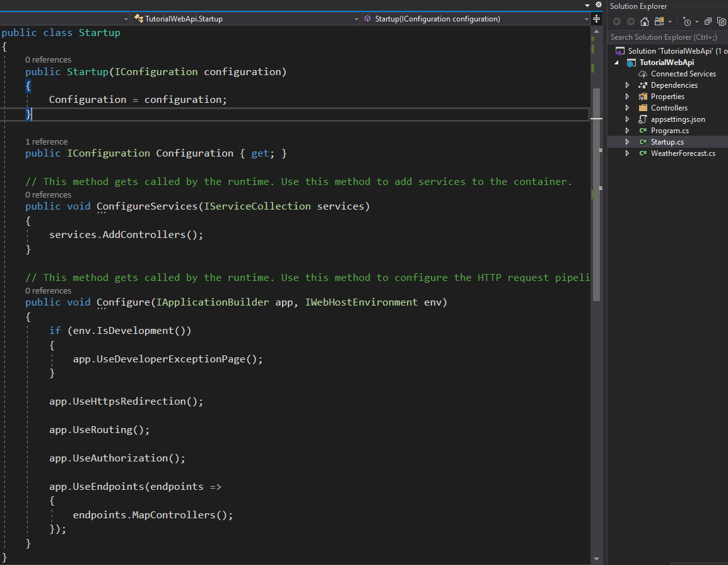Click the Dependencies icon
Screen dimensions: 728x565
[x=643, y=85]
